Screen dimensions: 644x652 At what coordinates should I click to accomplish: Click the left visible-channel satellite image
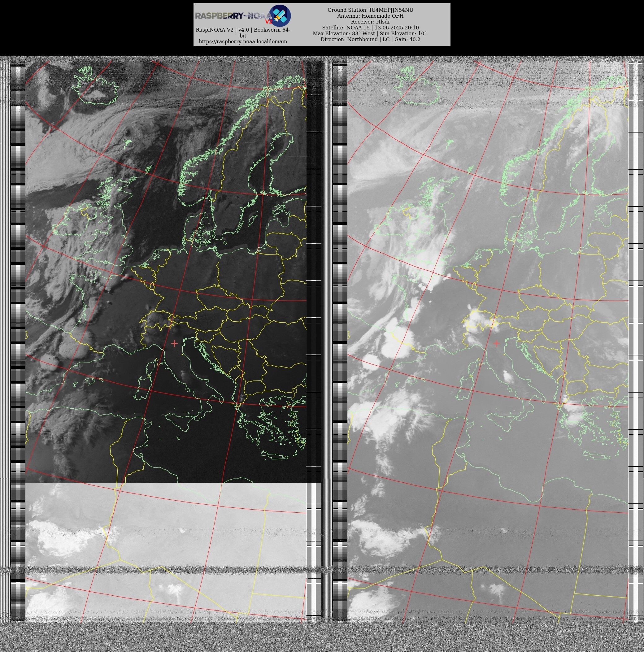pyautogui.click(x=166, y=341)
